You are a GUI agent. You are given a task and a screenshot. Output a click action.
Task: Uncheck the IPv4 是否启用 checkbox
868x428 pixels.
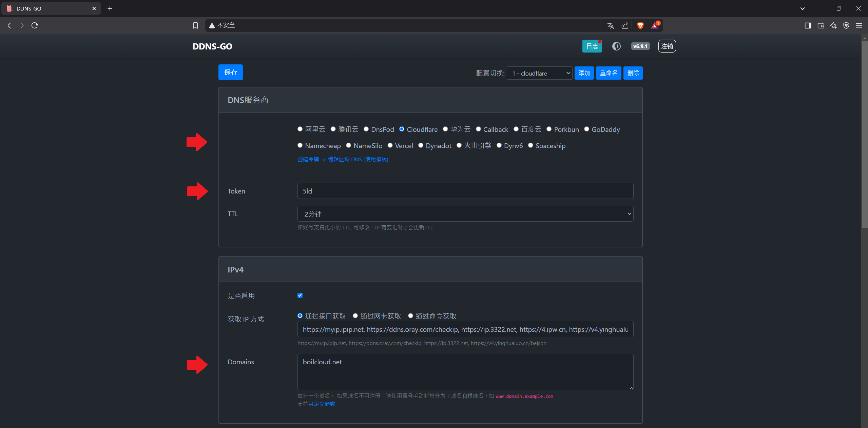(x=300, y=295)
